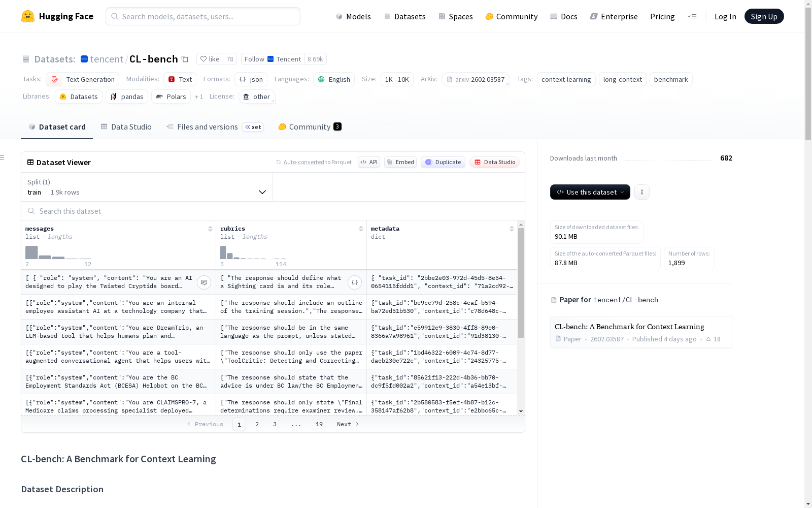Show the additional libraries +1
The image size is (812, 508).
point(199,97)
